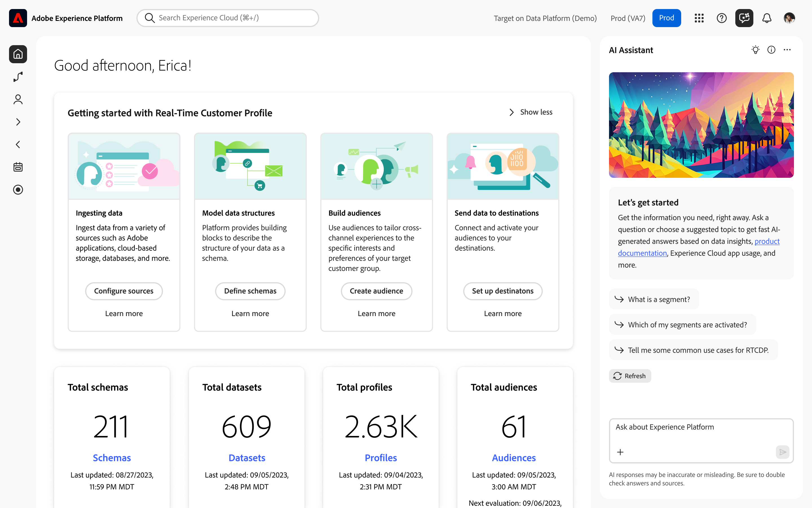Select the common use cases for RTCDP prompt
This screenshot has height=508, width=812.
693,350
